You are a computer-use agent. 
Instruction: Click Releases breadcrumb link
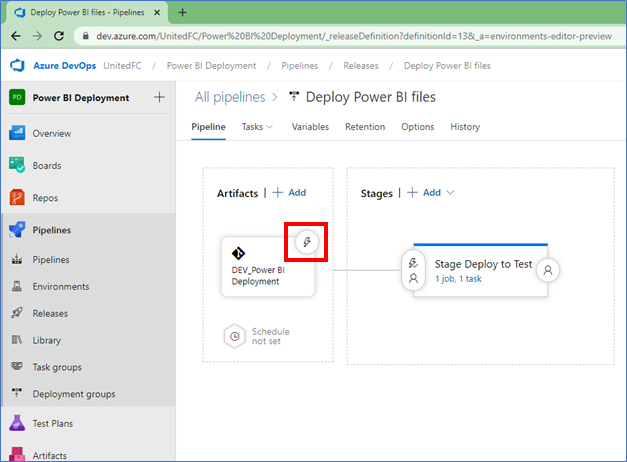(x=361, y=66)
